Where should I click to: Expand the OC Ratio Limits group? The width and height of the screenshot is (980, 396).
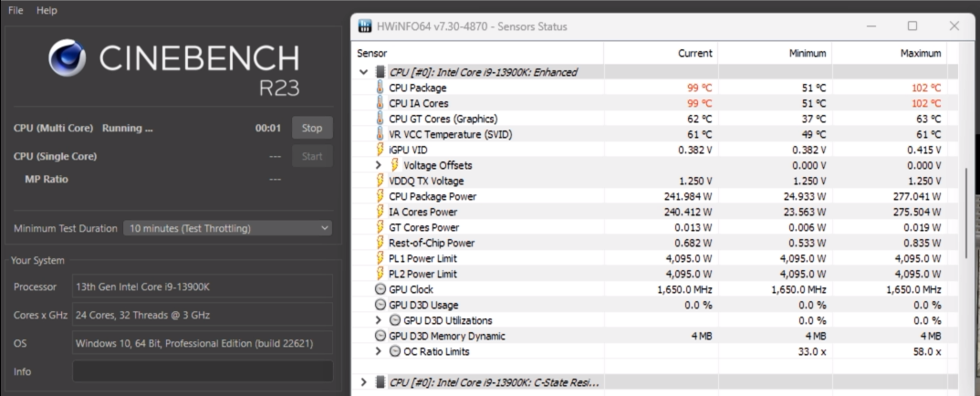click(380, 351)
